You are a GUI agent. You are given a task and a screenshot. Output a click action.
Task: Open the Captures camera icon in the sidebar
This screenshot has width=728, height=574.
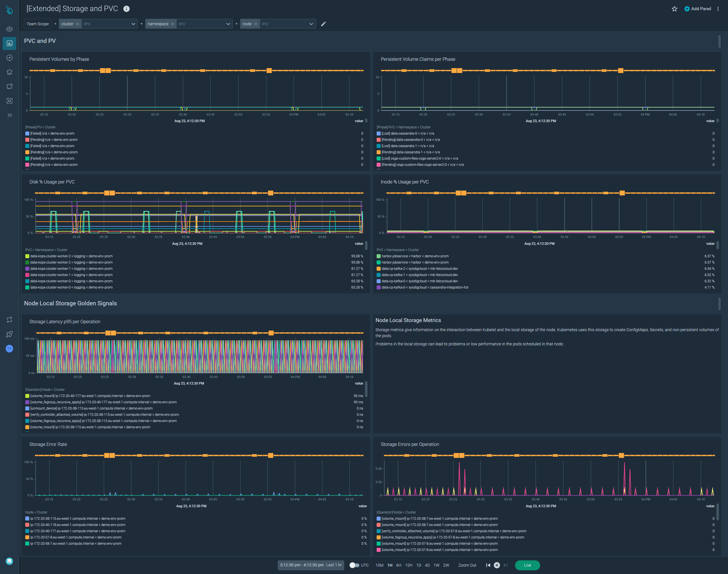point(9,101)
